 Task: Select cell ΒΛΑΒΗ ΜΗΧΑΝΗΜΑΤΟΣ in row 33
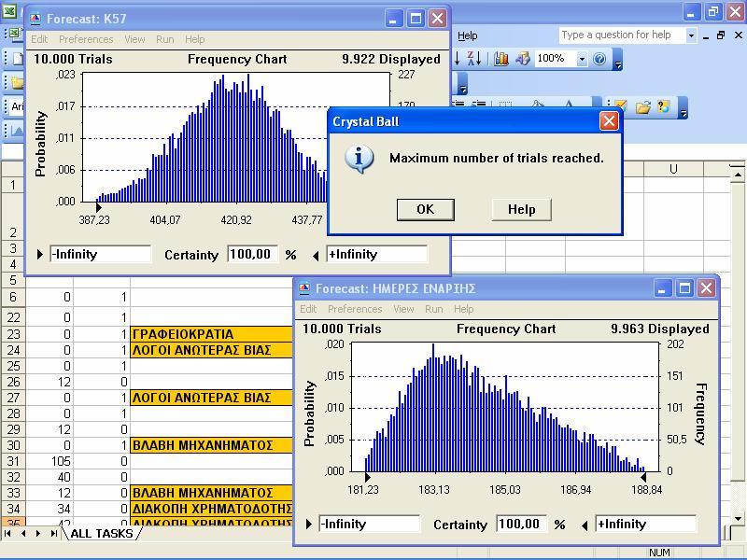point(212,493)
